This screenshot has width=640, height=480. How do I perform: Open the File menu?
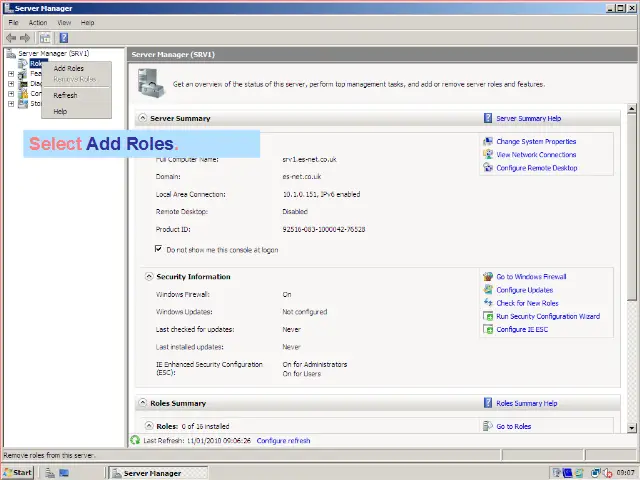pyautogui.click(x=13, y=22)
